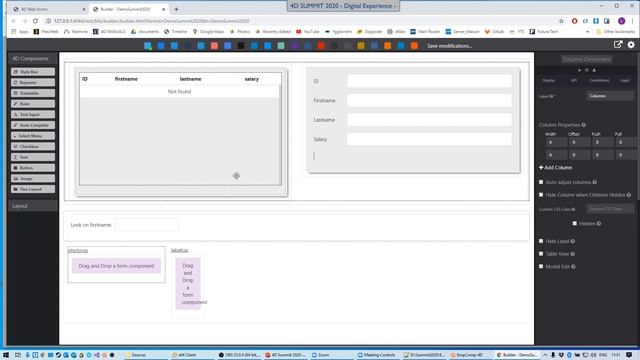The image size is (640, 360).
Task: Open the Other bookmarks folder
Action: tap(615, 31)
